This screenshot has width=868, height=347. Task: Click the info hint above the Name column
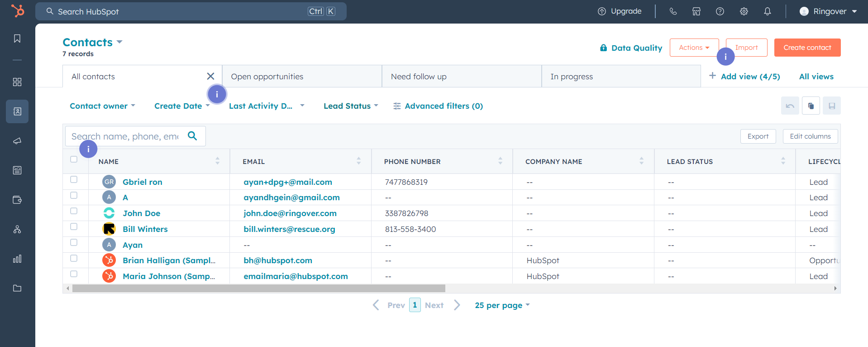[88, 149]
